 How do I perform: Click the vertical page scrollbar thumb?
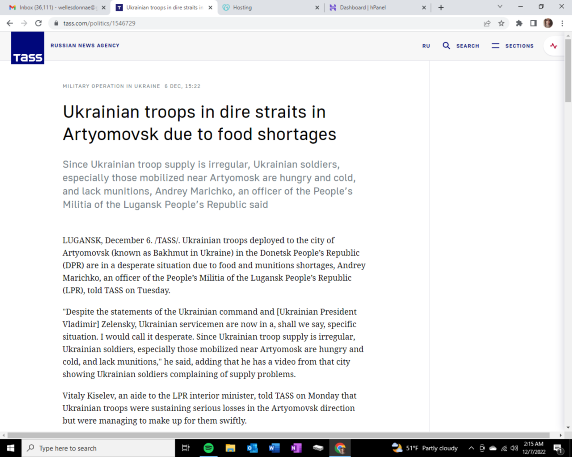point(568,69)
